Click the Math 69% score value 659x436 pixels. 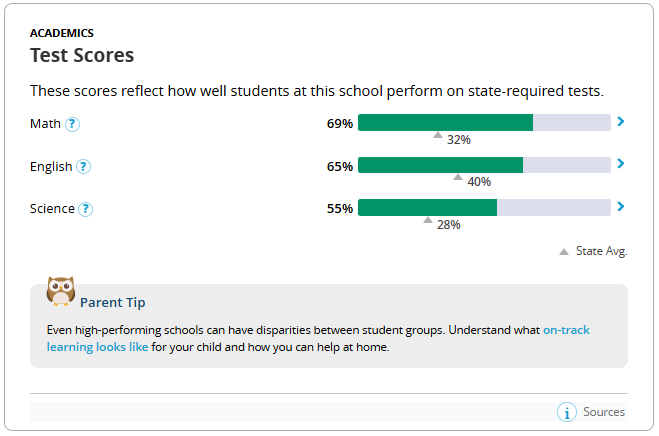coord(340,124)
